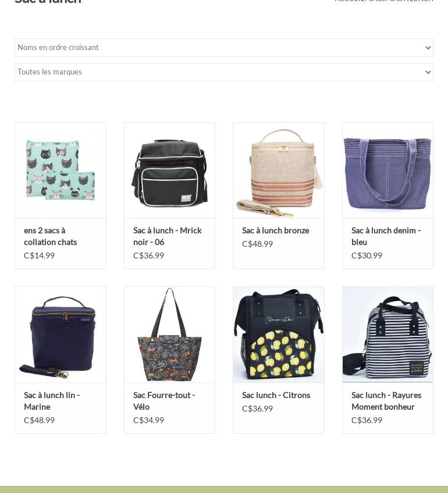Open 'Sac lunch - Rayures Moment bonheur' link
Screen dimensions: 448x493
(x=386, y=401)
